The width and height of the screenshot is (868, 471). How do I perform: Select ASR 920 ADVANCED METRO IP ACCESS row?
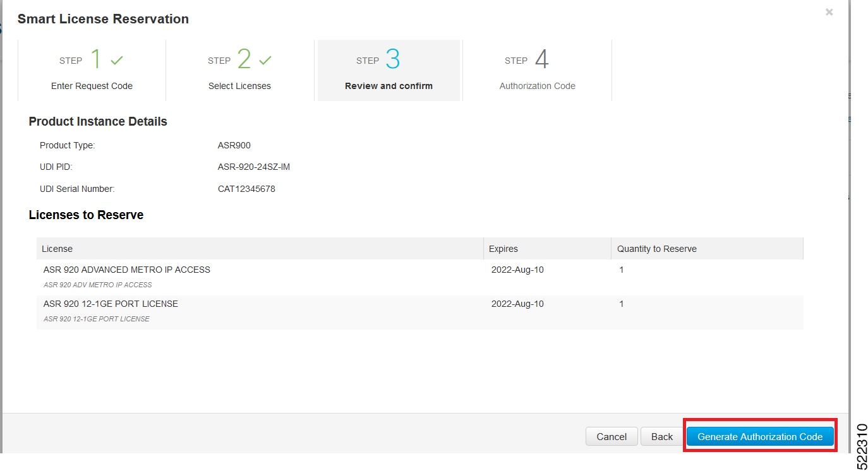[419, 277]
